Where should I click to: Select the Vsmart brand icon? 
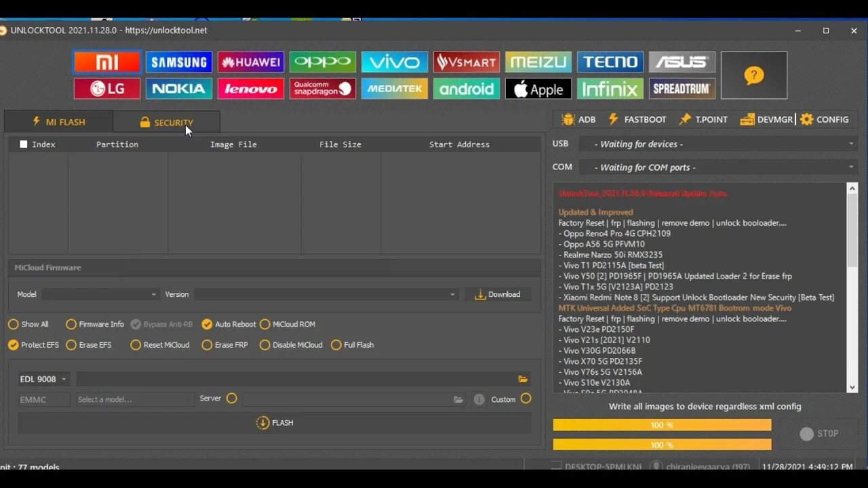click(x=467, y=62)
